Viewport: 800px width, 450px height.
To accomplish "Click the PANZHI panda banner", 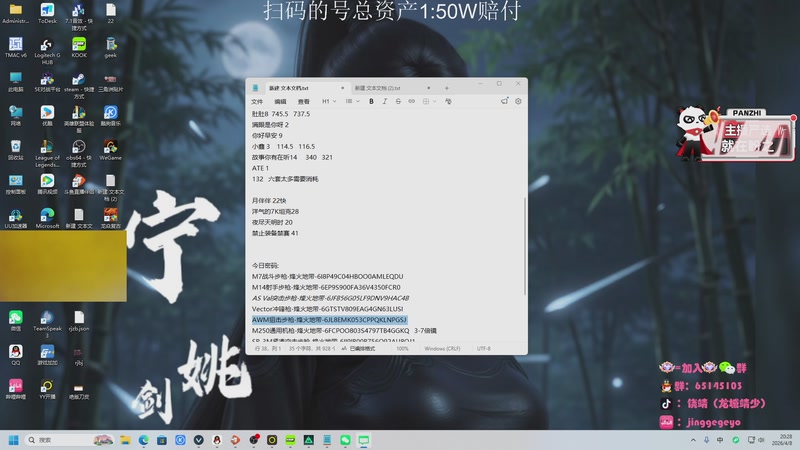I will tap(735, 134).
